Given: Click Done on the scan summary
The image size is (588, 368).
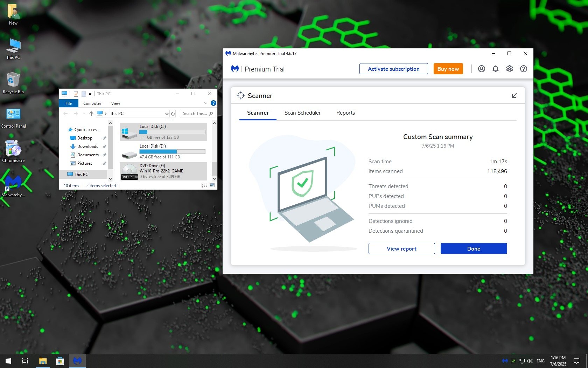Looking at the screenshot, I should coord(474,248).
